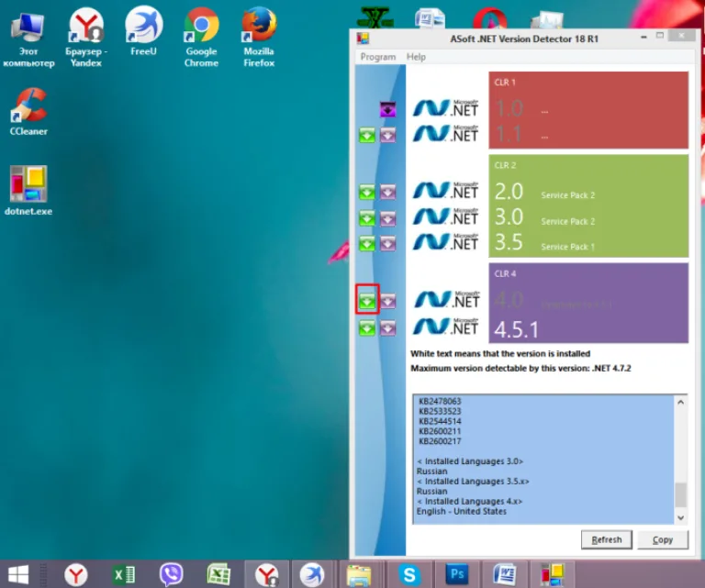Click the purple download arrow for .NET 4.0
This screenshot has width=705, height=588.
[387, 301]
